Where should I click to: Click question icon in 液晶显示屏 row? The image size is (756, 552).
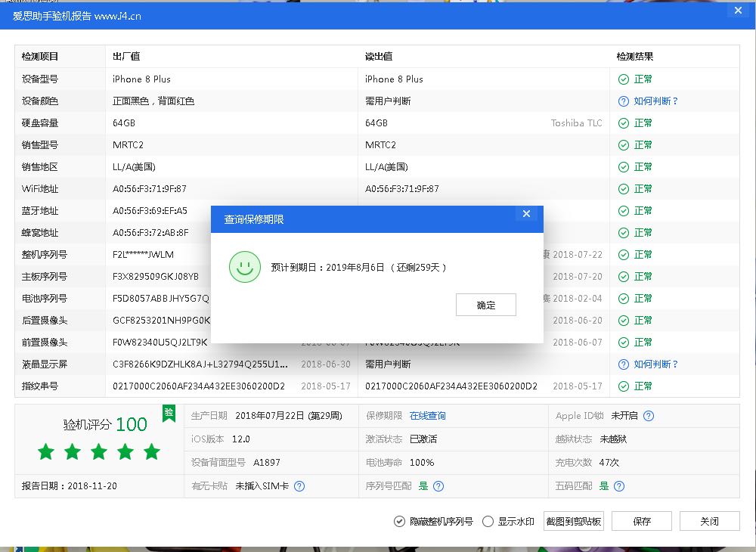(x=624, y=364)
